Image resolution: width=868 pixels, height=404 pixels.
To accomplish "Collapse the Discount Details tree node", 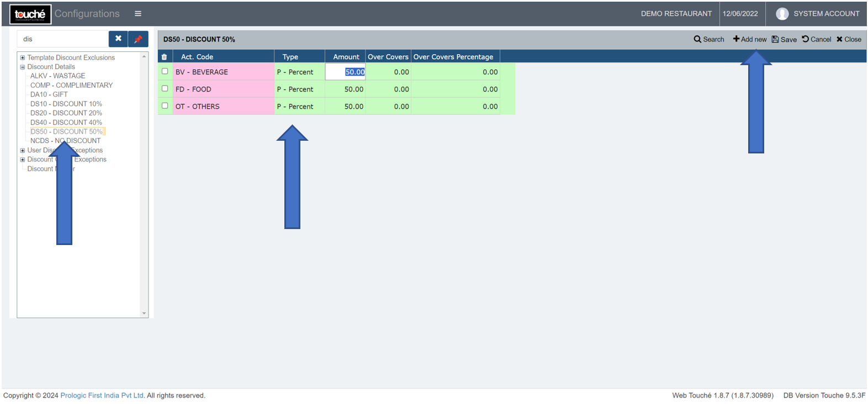I will coord(23,67).
